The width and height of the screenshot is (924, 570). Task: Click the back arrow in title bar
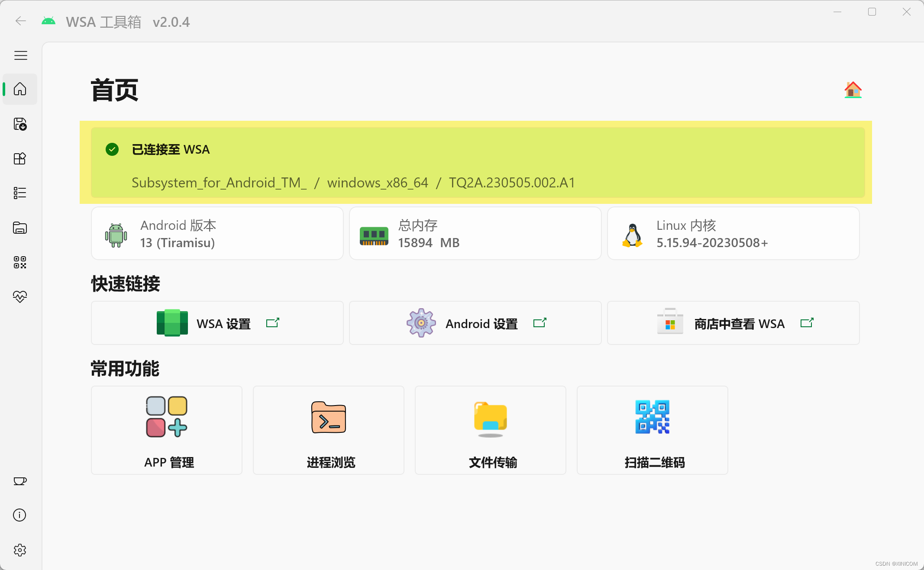(20, 21)
